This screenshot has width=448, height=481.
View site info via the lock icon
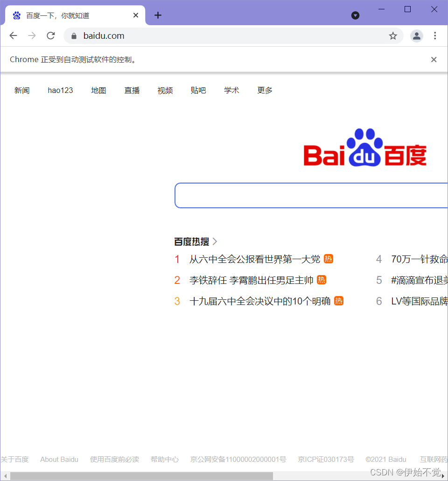[x=74, y=36]
